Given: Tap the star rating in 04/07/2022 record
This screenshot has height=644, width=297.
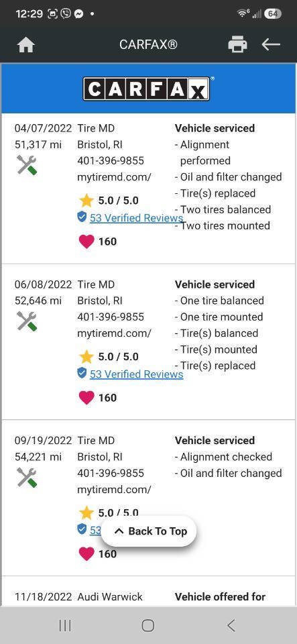Looking at the screenshot, I should 109,201.
